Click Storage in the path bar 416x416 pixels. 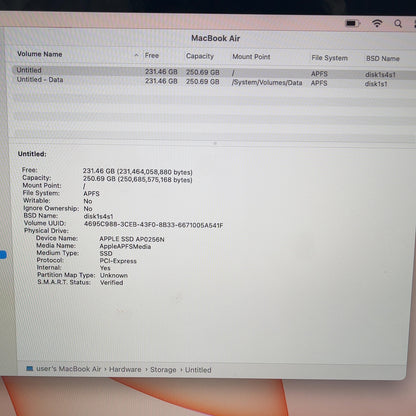click(163, 370)
